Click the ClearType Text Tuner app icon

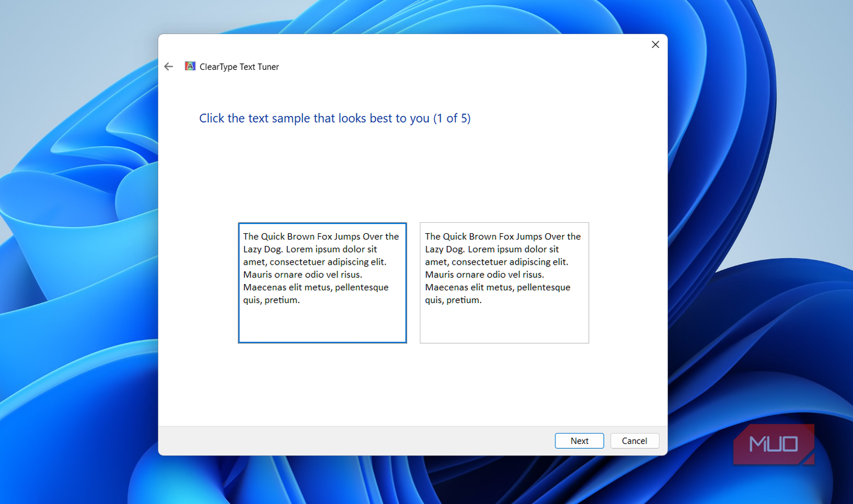[x=190, y=66]
